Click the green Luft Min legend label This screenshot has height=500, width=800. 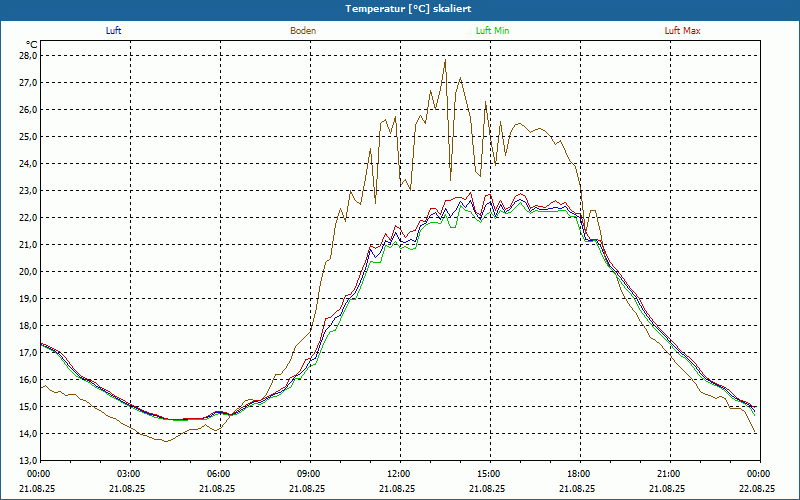tap(492, 31)
